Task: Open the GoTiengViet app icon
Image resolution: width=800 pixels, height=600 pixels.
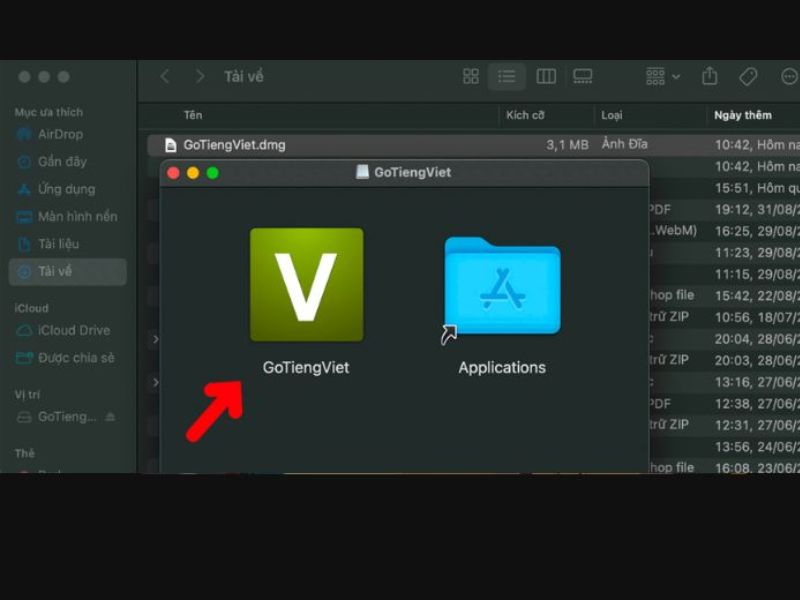Action: coord(307,285)
